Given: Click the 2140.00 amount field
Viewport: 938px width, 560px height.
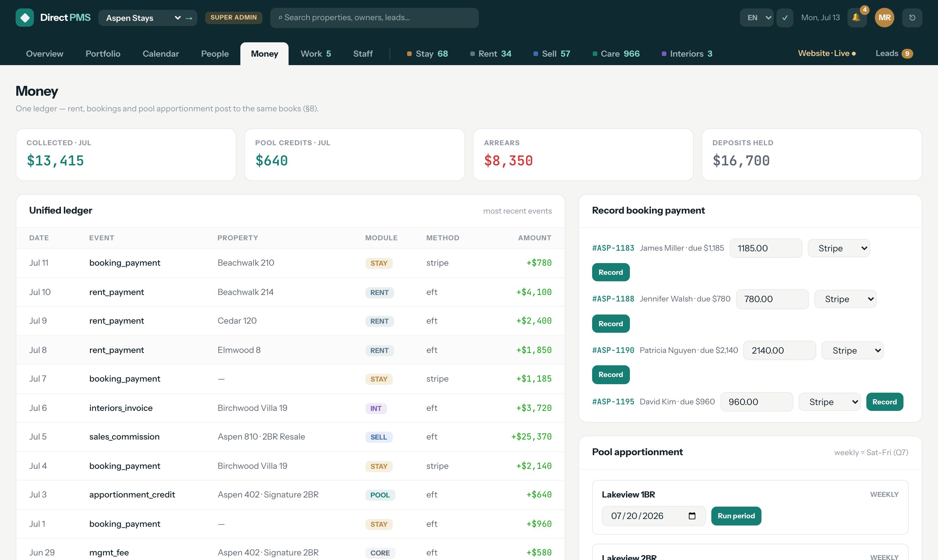Looking at the screenshot, I should coord(779,350).
